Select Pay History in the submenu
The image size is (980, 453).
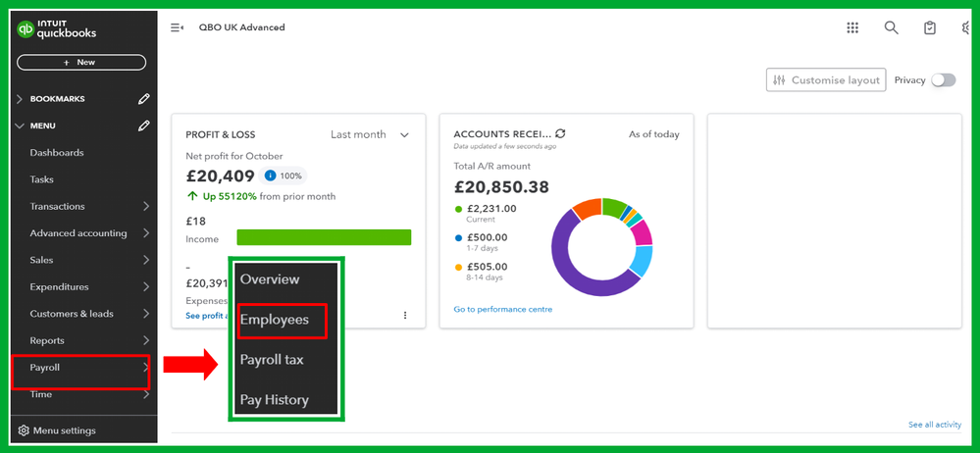[275, 400]
